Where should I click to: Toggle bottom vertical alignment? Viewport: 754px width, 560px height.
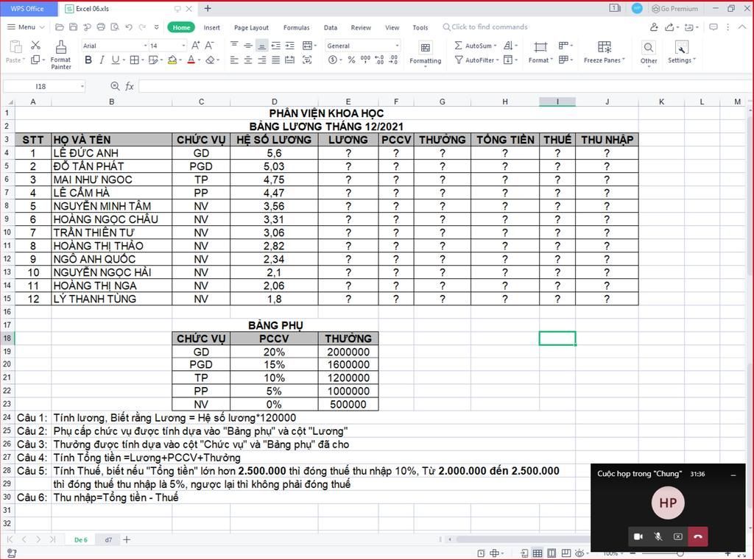[x=261, y=45]
